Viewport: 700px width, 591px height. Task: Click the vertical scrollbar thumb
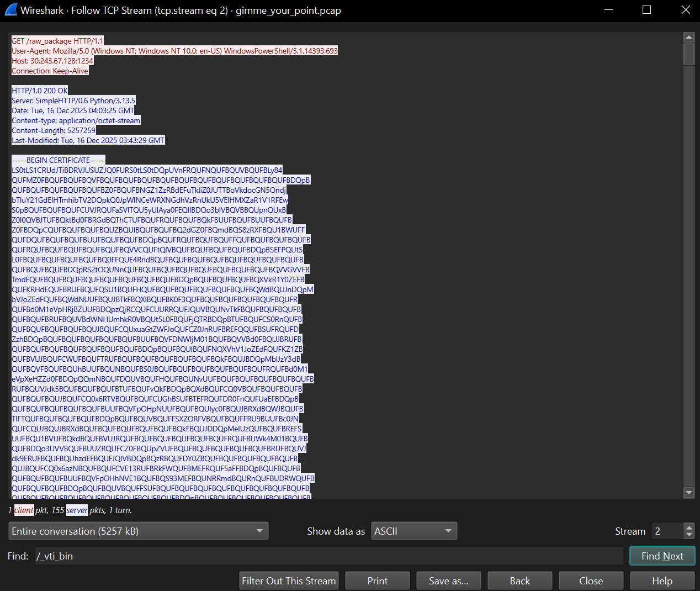[x=688, y=54]
